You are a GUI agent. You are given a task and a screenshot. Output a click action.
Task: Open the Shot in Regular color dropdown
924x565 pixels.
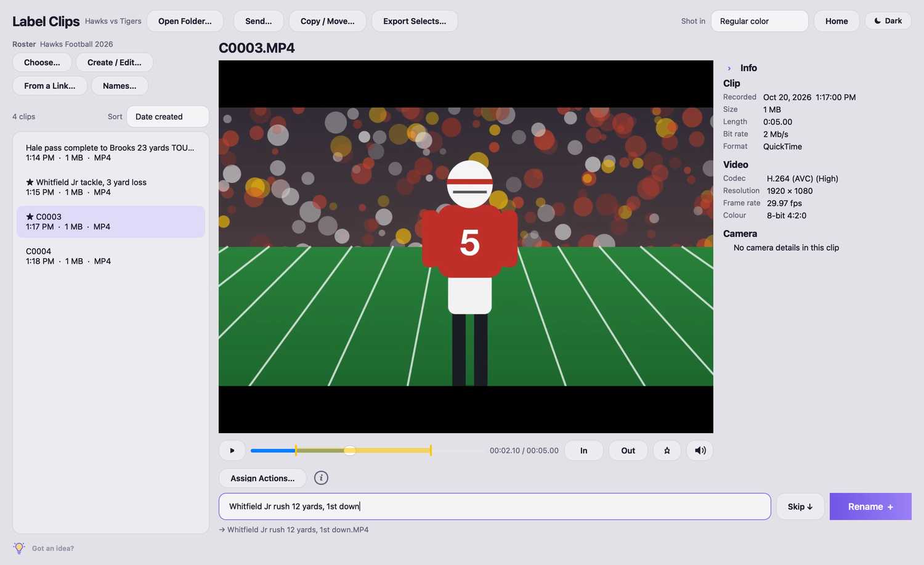pos(760,21)
